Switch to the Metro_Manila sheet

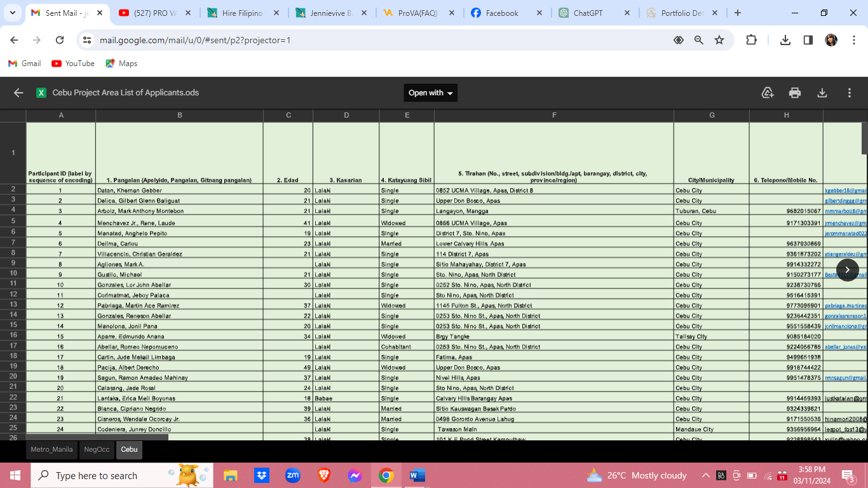tap(51, 449)
